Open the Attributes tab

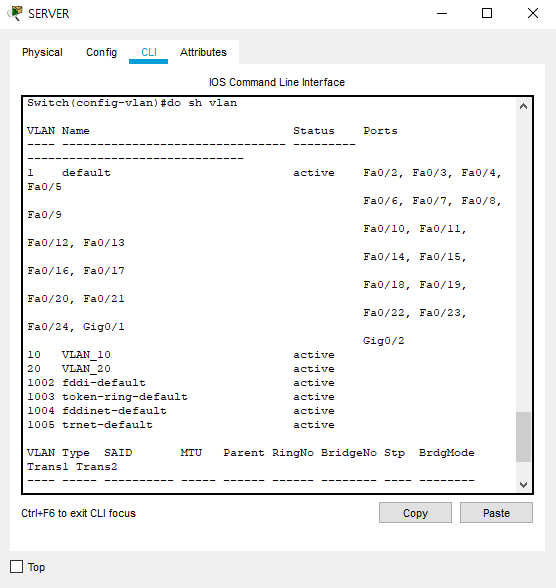[203, 52]
